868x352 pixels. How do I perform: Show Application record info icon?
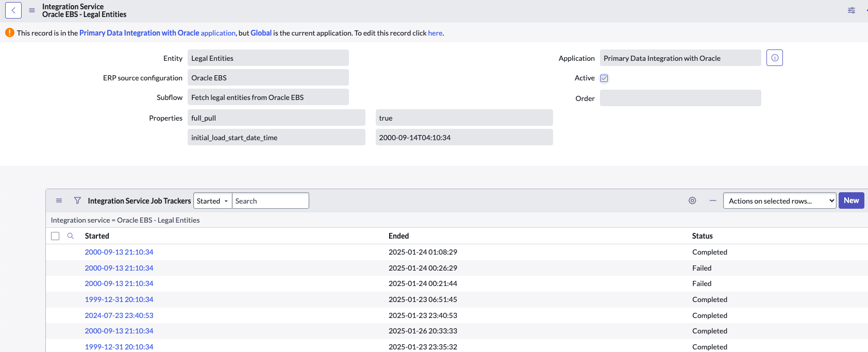775,58
